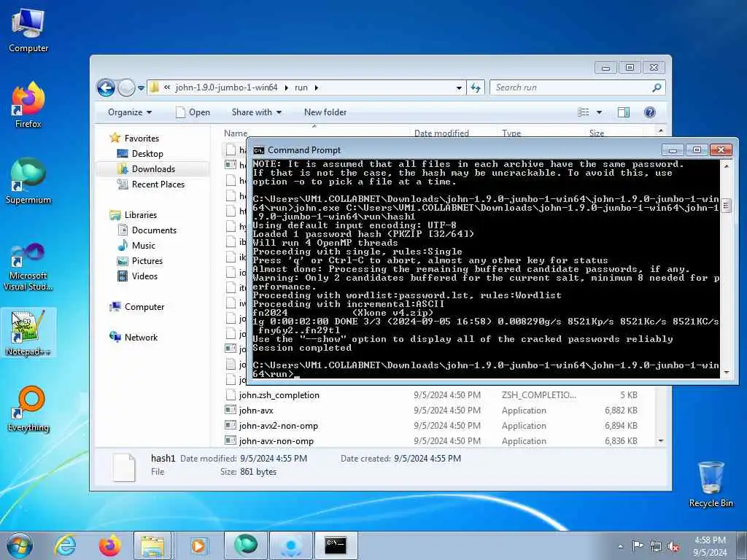Select the john.zsh_completion file

pyautogui.click(x=279, y=394)
